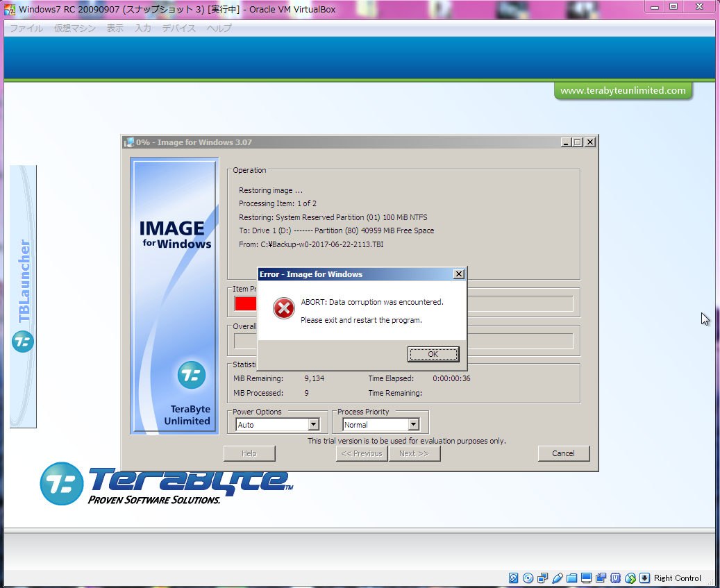The width and height of the screenshot is (720, 588).
Task: Open the terabyteunlimited.com website link
Action: [623, 90]
